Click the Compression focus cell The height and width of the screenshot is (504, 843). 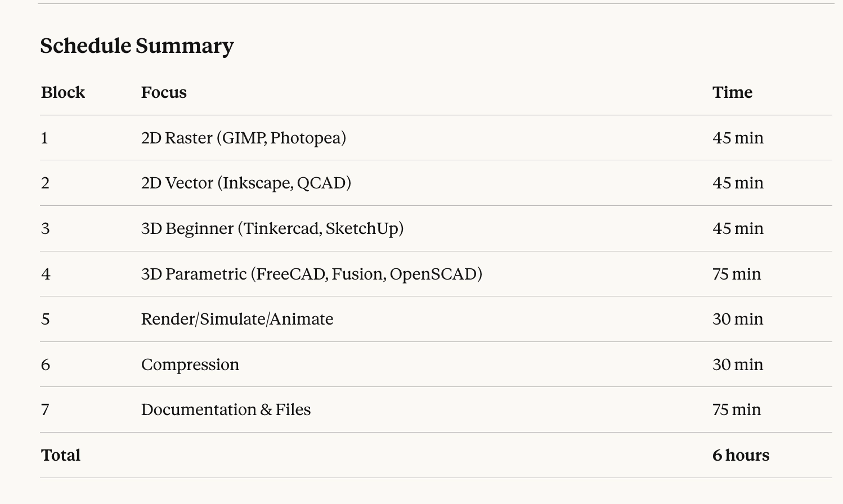[190, 364]
